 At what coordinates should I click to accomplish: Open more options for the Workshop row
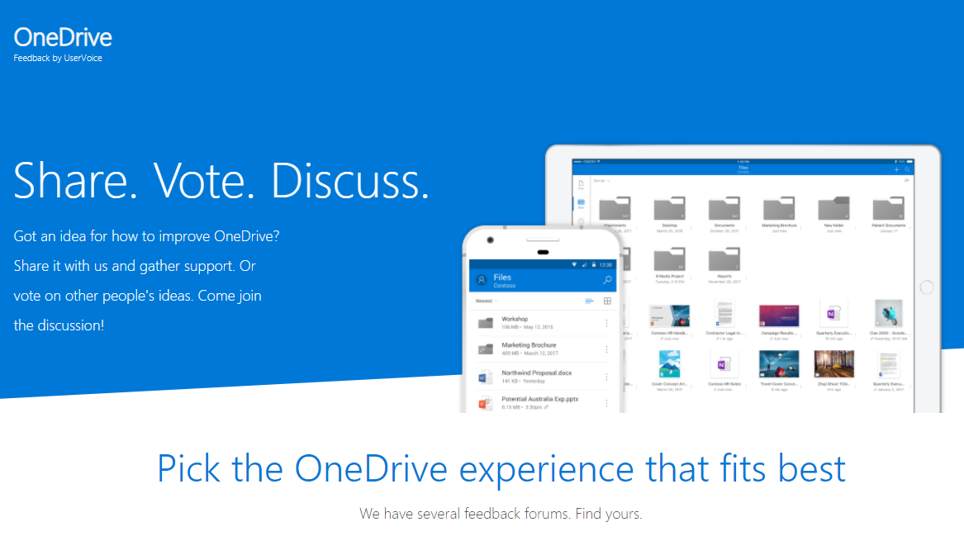(x=606, y=323)
